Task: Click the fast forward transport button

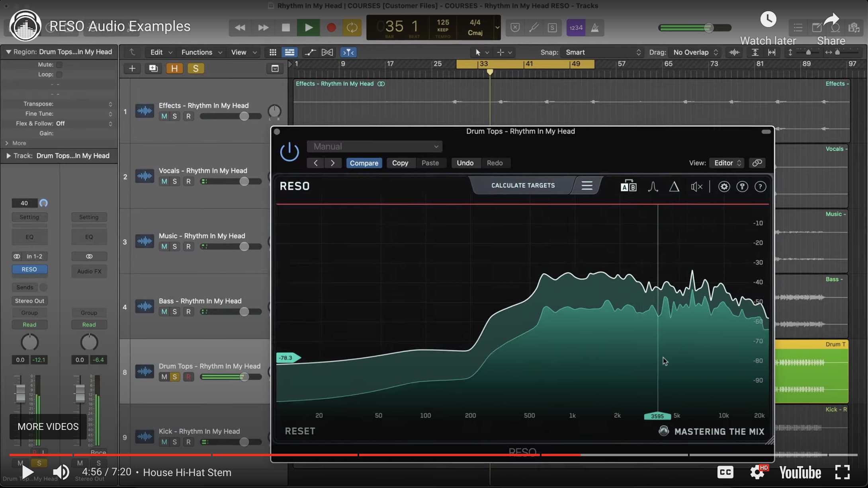Action: pyautogui.click(x=263, y=27)
